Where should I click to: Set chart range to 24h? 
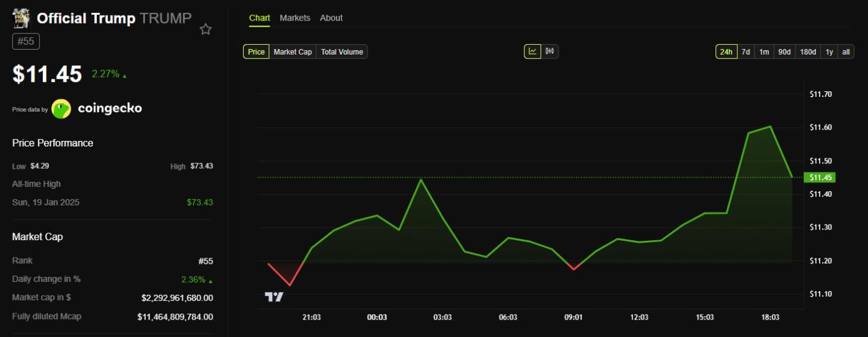(725, 52)
